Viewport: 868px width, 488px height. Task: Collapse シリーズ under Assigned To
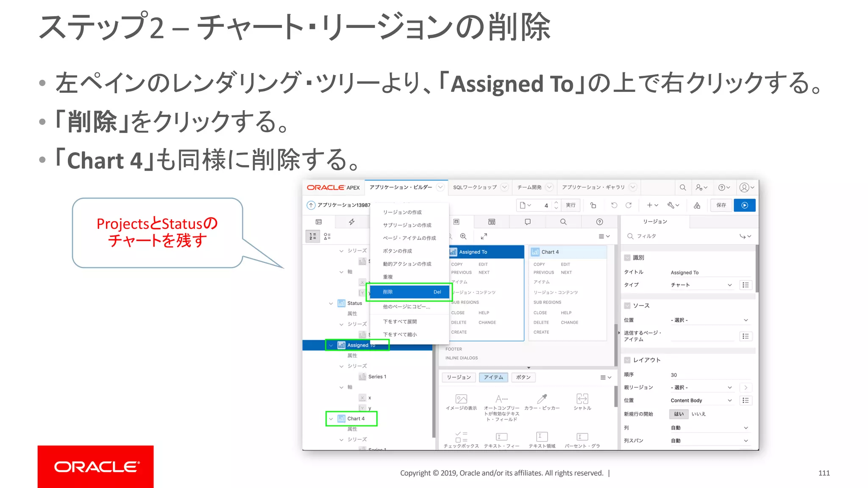click(x=341, y=366)
